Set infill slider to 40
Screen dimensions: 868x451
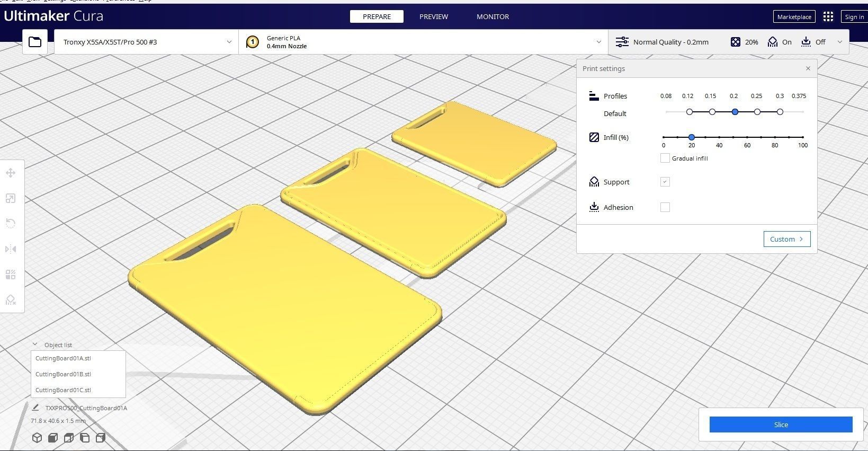(x=719, y=137)
